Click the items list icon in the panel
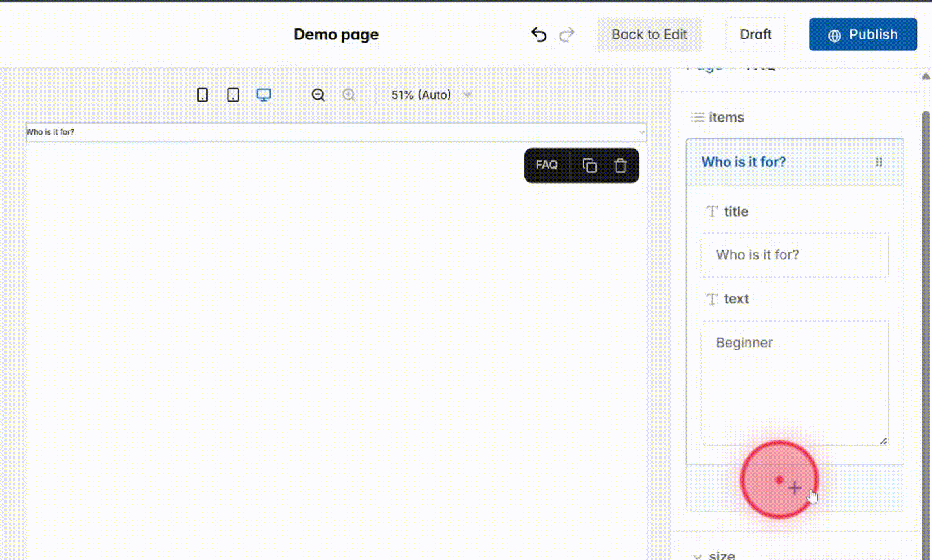Screen dimensions: 932x560 tap(698, 117)
